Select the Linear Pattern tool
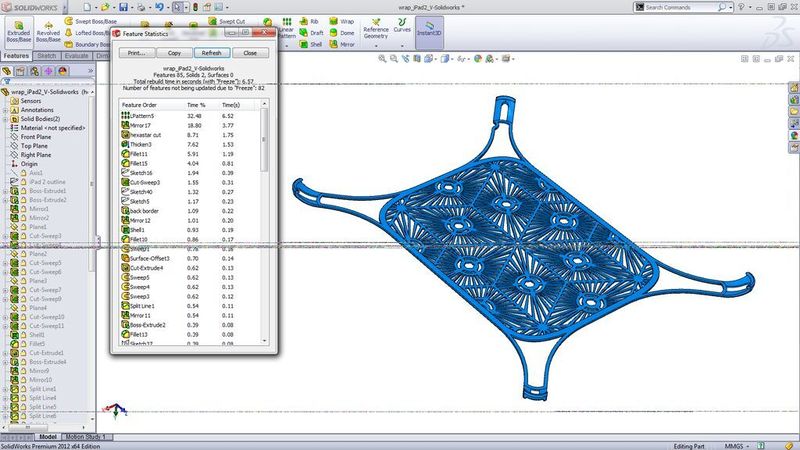 point(287,28)
